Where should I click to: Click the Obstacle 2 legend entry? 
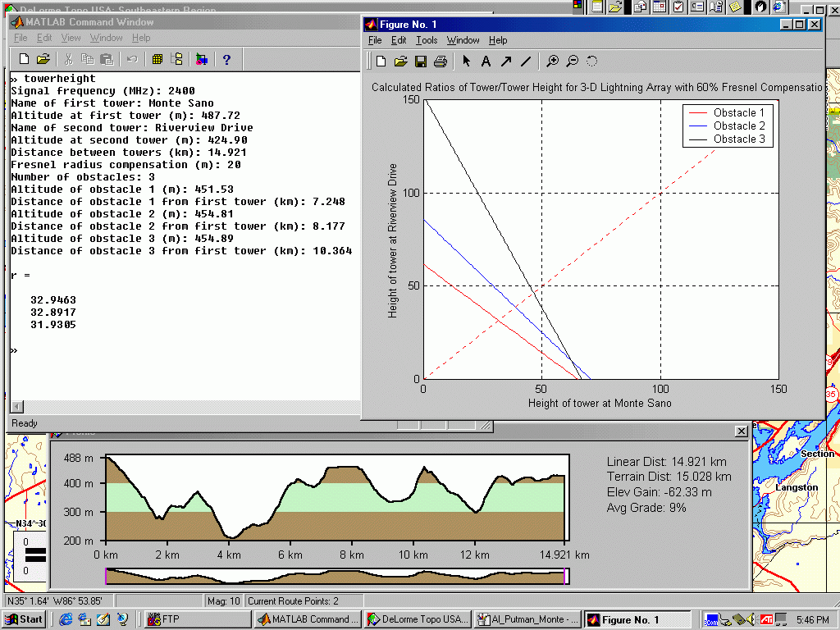pos(728,126)
